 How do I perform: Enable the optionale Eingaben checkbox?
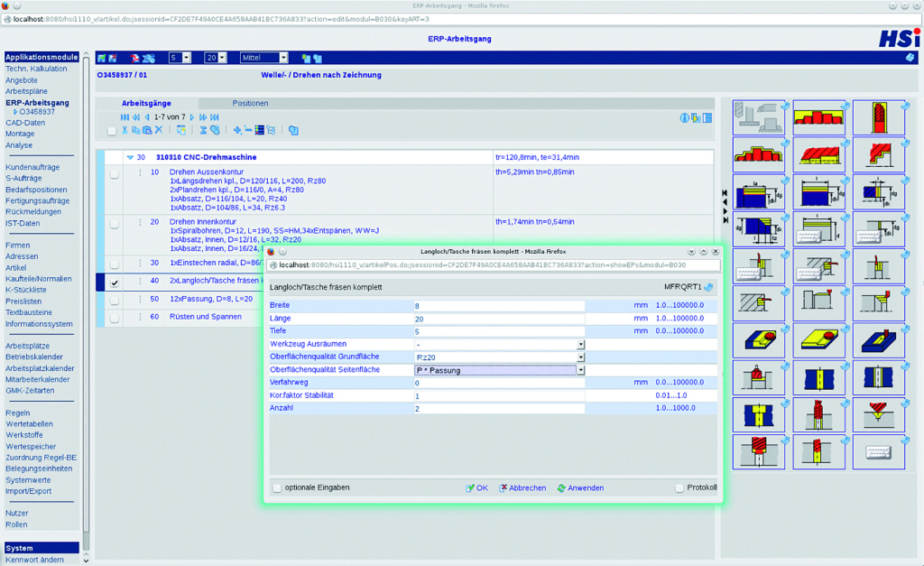(x=277, y=488)
